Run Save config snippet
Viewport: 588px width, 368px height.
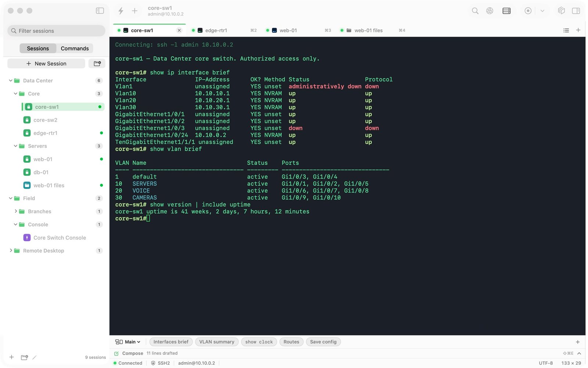pos(323,342)
